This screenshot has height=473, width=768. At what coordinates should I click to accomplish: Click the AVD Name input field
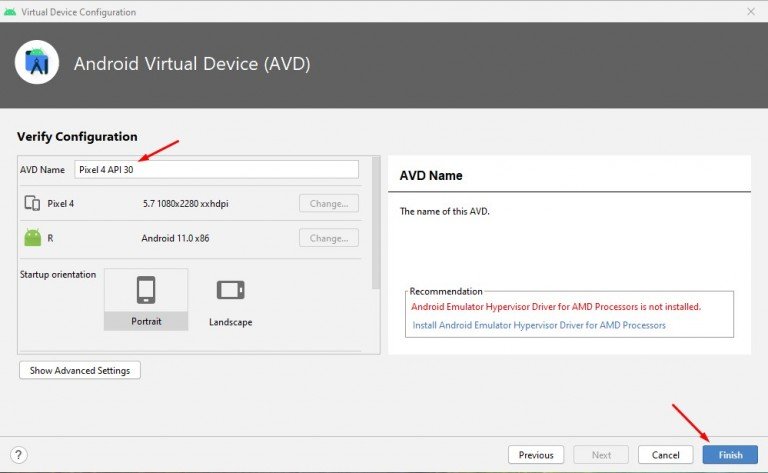(x=216, y=169)
